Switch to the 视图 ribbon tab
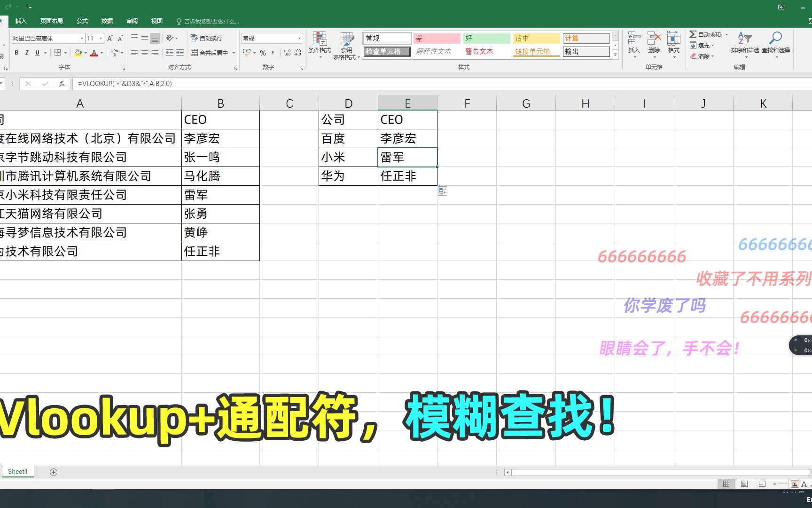This screenshot has height=508, width=812. point(157,21)
